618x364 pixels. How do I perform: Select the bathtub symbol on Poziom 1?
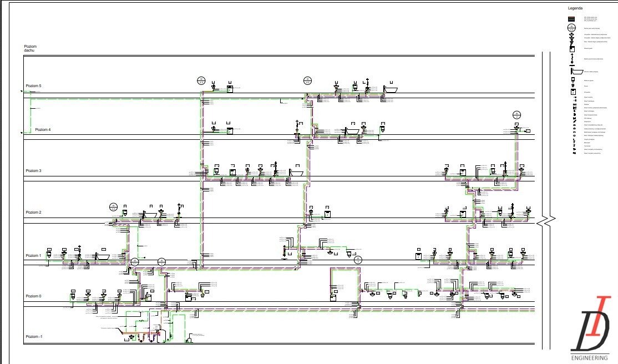click(103, 256)
